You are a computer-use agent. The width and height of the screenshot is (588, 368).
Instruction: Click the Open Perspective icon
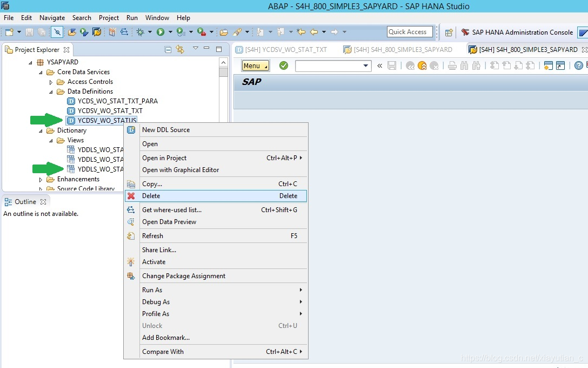click(x=449, y=32)
